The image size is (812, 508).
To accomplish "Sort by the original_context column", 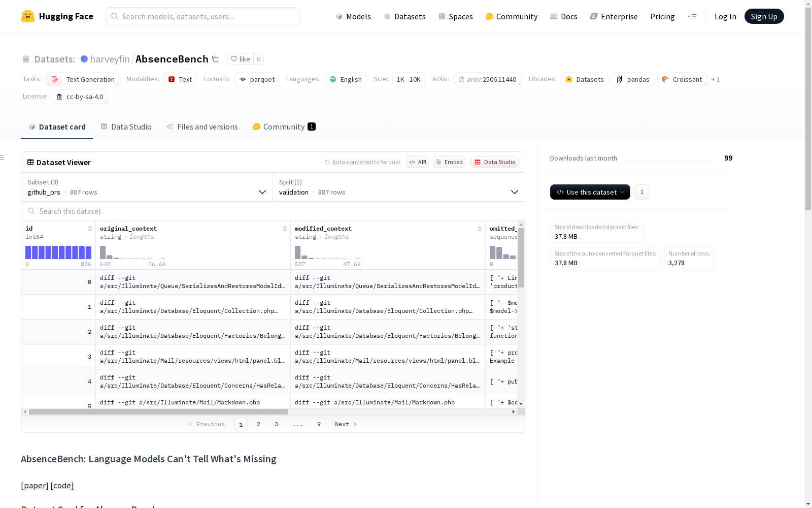I will [285, 229].
